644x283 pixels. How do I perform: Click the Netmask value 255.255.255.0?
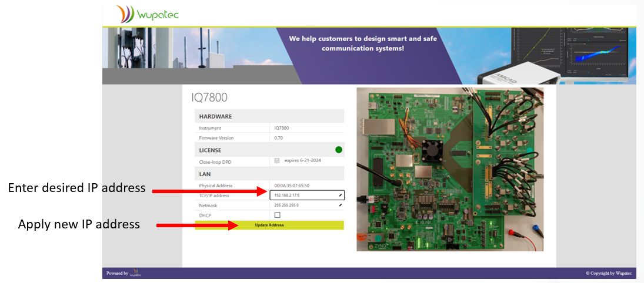286,205
